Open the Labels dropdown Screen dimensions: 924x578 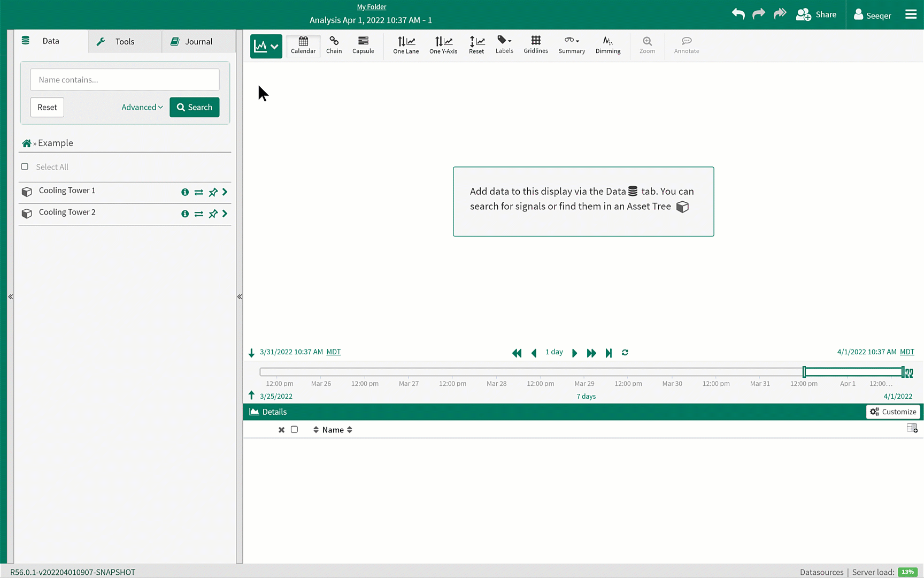(504, 45)
